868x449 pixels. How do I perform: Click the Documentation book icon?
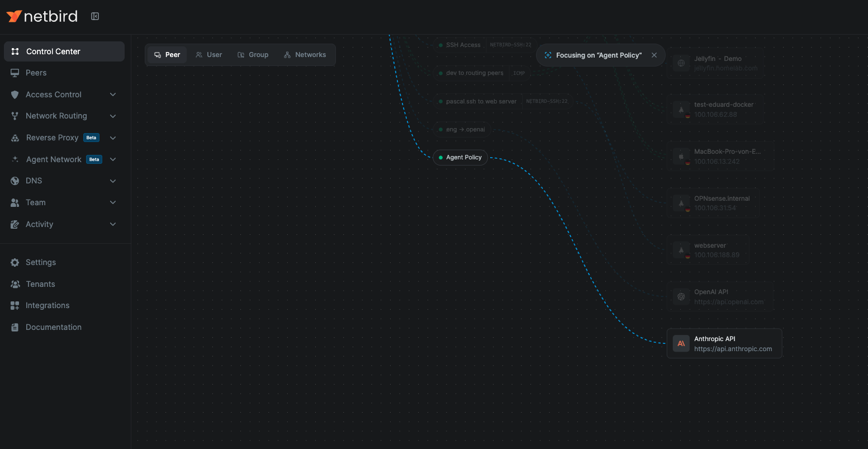pyautogui.click(x=15, y=327)
